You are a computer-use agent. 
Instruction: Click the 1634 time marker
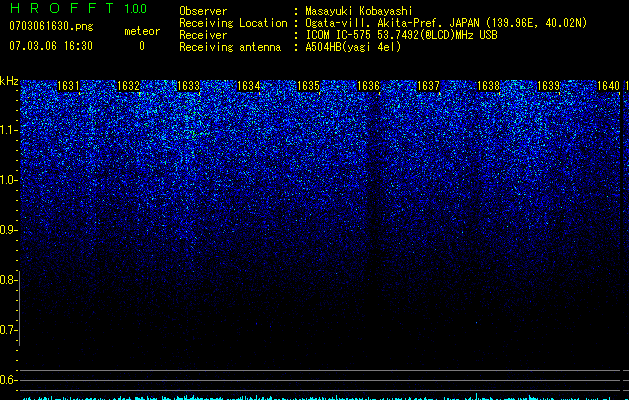pos(248,86)
